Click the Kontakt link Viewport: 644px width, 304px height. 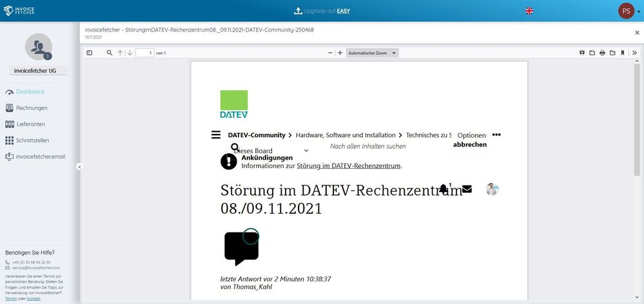(34, 299)
